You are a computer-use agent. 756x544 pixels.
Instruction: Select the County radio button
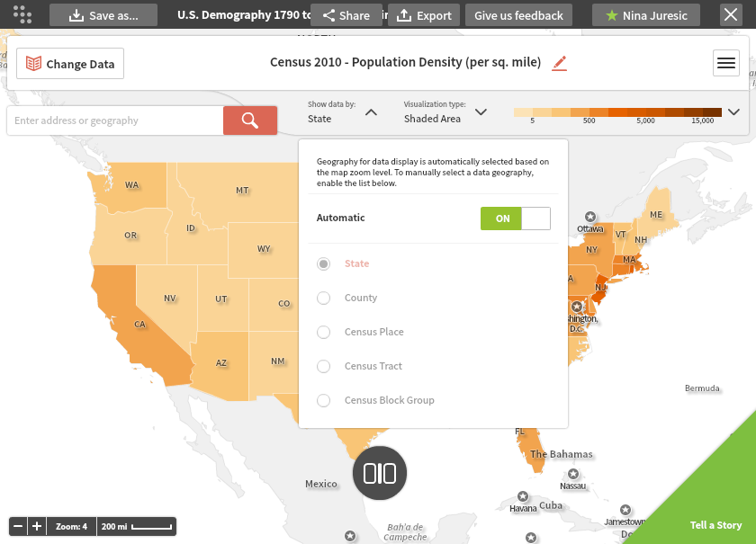click(323, 298)
